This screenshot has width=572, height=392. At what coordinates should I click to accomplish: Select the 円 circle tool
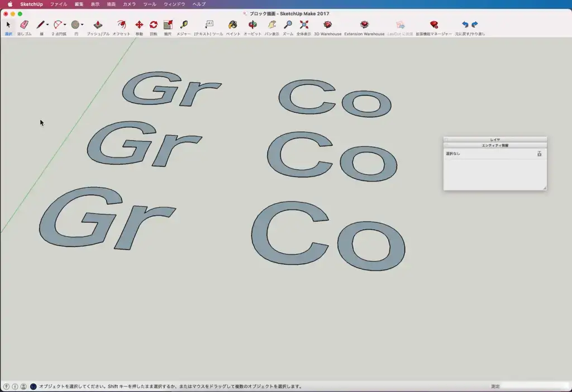click(75, 25)
